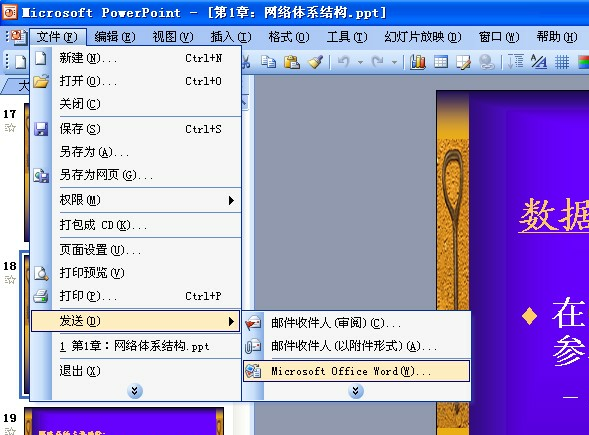
Task: Open the 格式(O) menu
Action: click(288, 37)
